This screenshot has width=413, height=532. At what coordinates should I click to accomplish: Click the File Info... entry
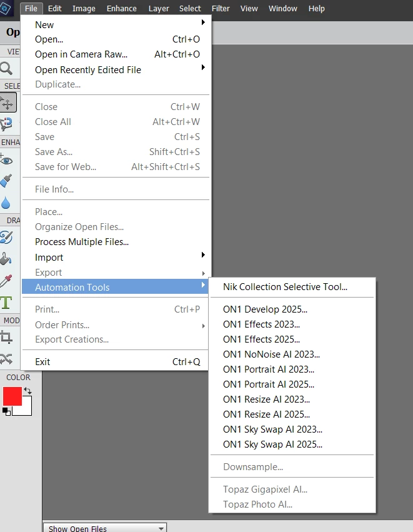(x=116, y=189)
